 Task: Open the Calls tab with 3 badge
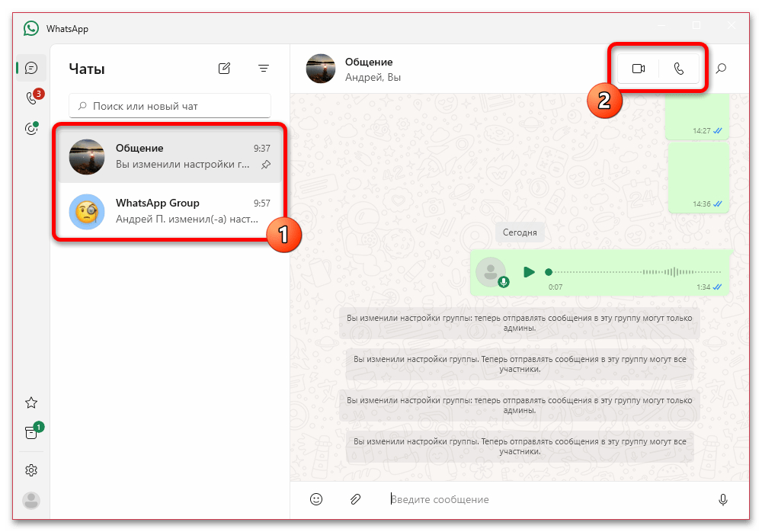click(32, 98)
